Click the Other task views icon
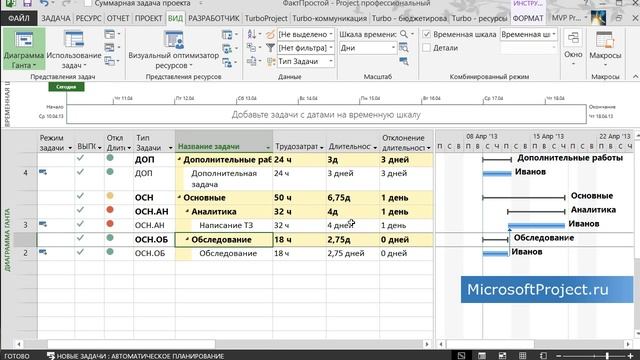This screenshot has height=360, width=640. click(109, 61)
